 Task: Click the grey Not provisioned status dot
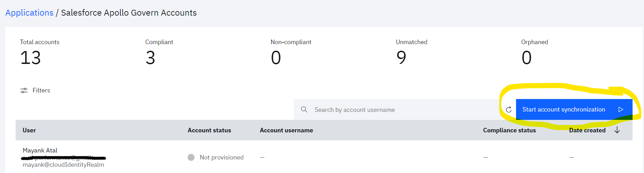click(191, 157)
